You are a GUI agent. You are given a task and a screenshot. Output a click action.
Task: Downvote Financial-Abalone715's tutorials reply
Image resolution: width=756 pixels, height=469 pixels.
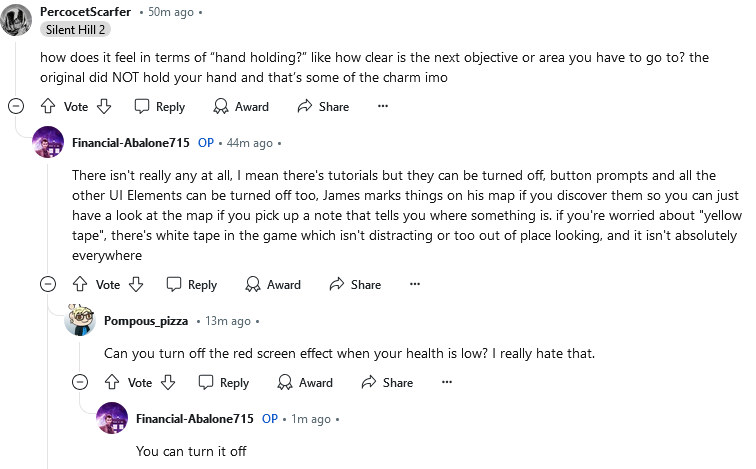(136, 284)
